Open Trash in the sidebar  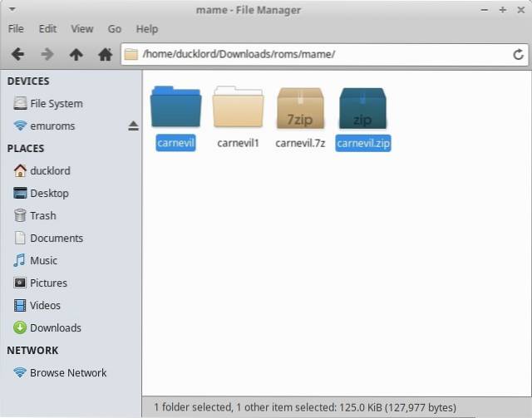[42, 215]
